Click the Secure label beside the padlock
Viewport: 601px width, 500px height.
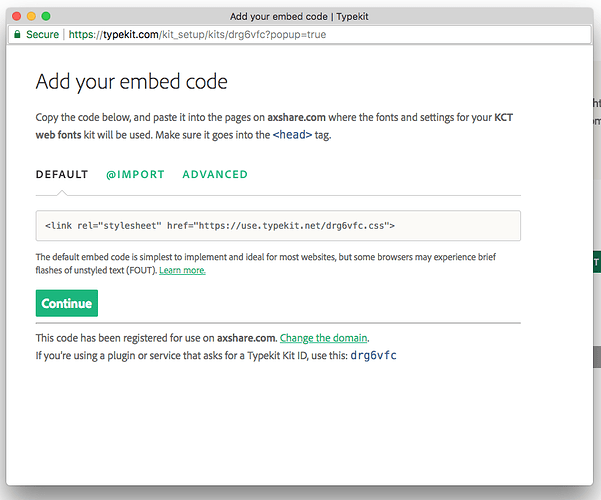tap(43, 34)
